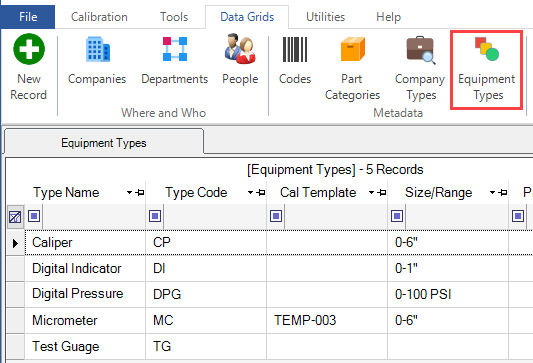Screen dimensions: 533x363
Task: Open the Help ribbon tab
Action: pyautogui.click(x=389, y=17)
